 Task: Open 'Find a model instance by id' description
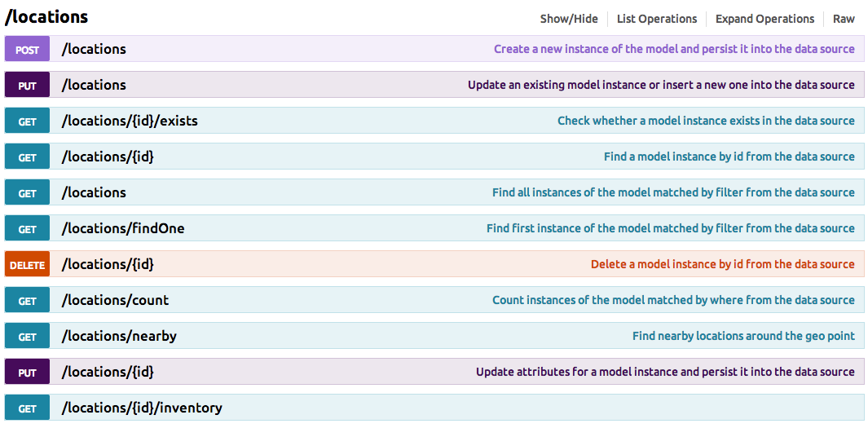pos(729,157)
